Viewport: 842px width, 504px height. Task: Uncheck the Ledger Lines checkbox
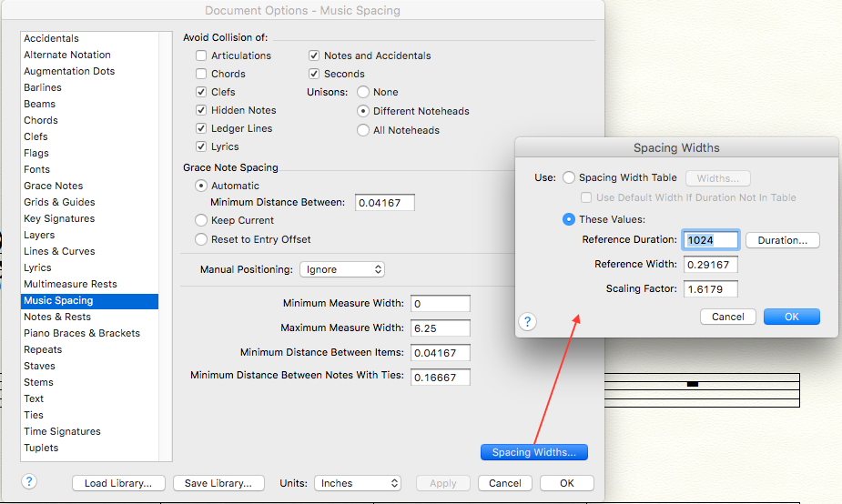(x=201, y=128)
